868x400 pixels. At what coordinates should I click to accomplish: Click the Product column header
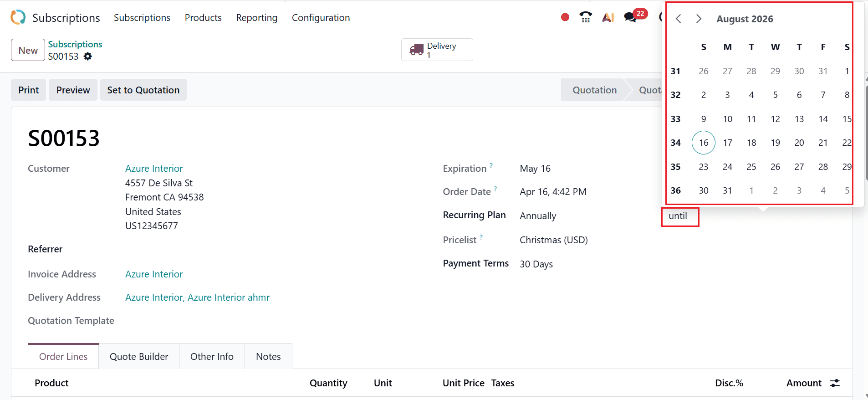(51, 383)
